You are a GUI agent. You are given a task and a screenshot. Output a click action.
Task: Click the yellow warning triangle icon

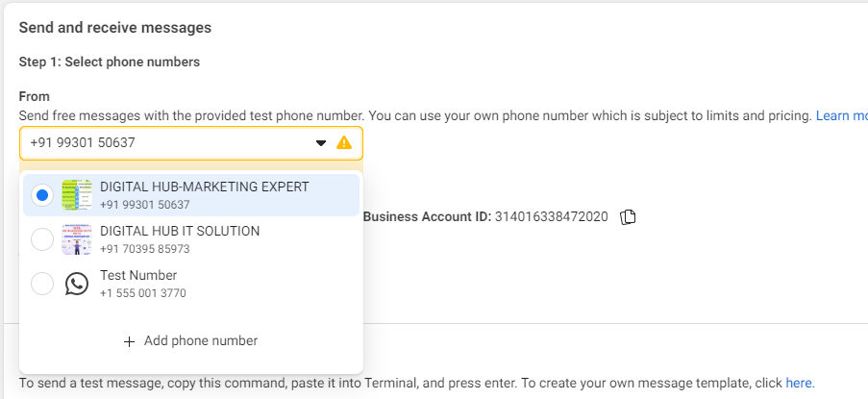pyautogui.click(x=344, y=143)
